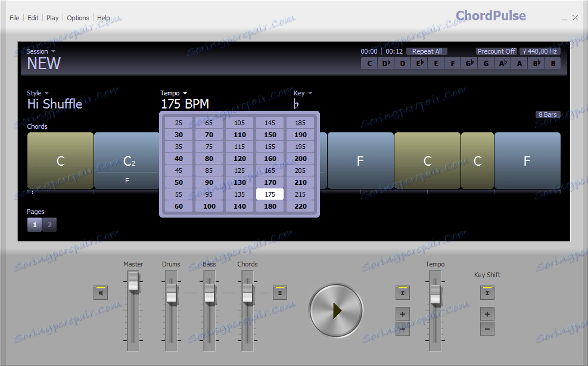The height and width of the screenshot is (366, 588).
Task: Reset mixer levels button beside Chords fader
Action: [280, 293]
